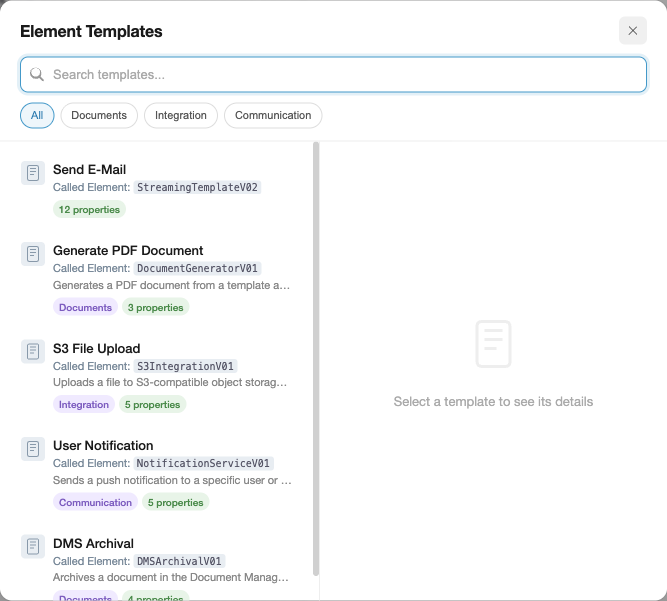The image size is (667, 601).
Task: Click the 12 properties badge
Action: pyautogui.click(x=89, y=209)
